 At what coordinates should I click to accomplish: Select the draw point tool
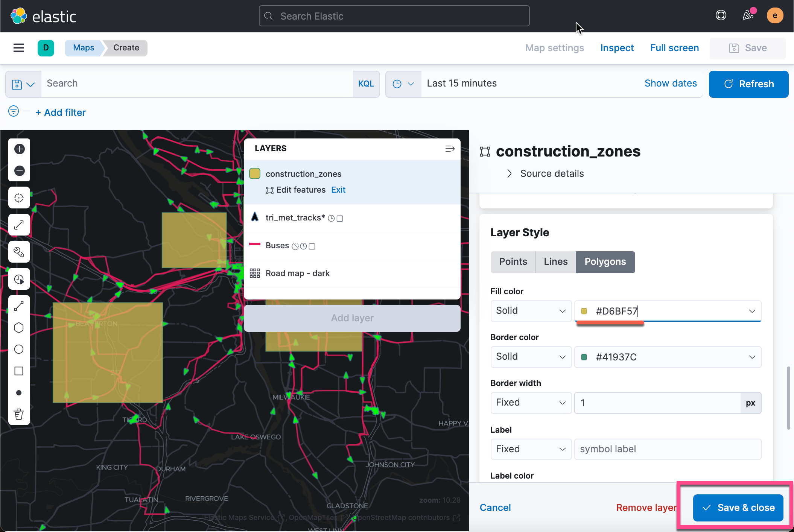19,392
